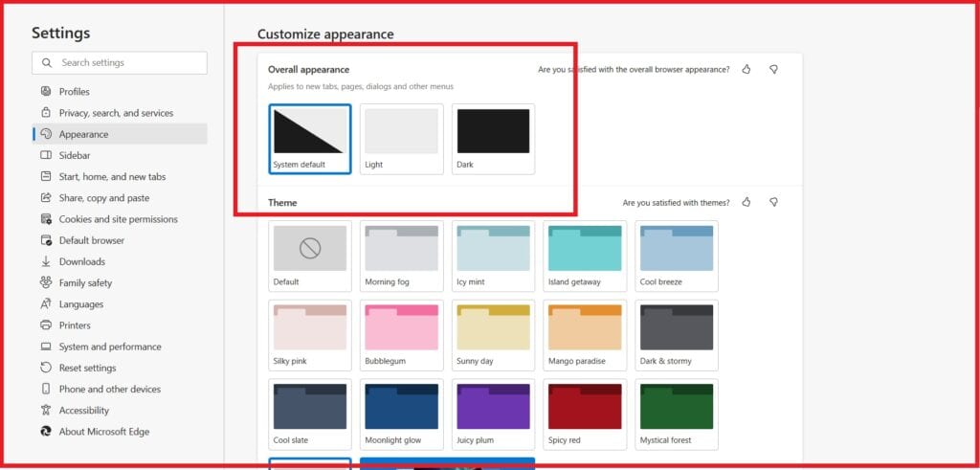Viewport: 980px width, 470px height.
Task: Click the Accessibility icon in settings menu
Action: [x=46, y=411]
